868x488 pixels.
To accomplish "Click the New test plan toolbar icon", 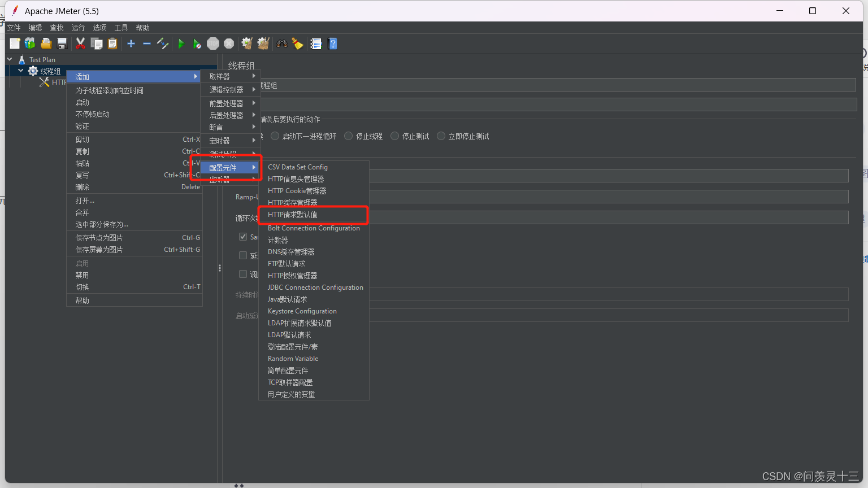I will point(15,43).
